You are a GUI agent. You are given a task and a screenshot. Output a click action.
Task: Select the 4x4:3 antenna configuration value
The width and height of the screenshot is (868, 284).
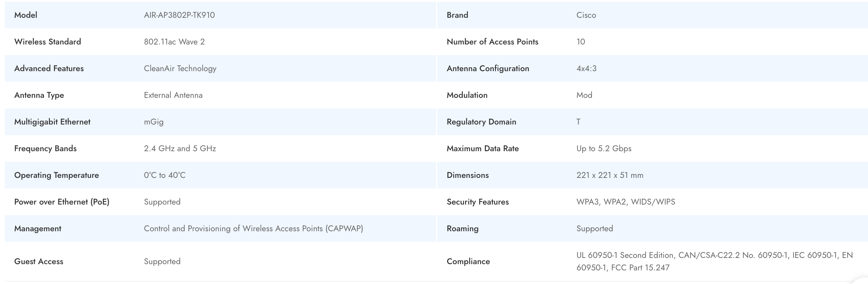point(586,68)
